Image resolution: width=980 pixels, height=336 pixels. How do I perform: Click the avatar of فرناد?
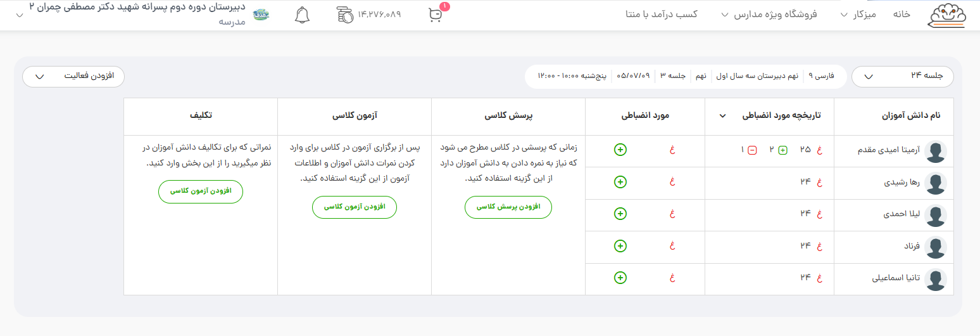click(x=936, y=247)
